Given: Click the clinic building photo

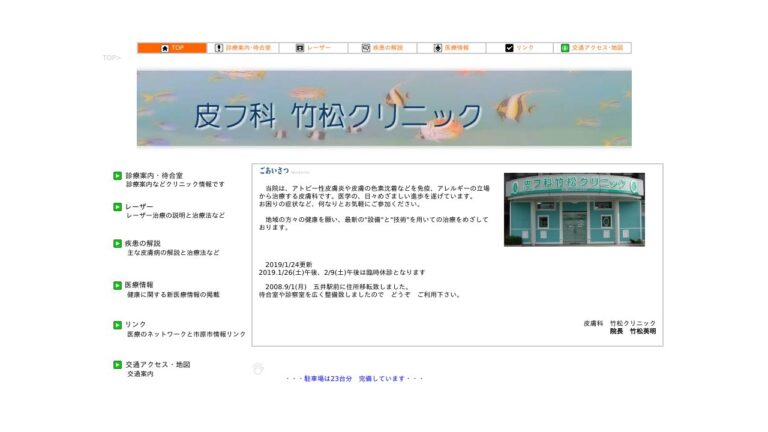Looking at the screenshot, I should (574, 210).
